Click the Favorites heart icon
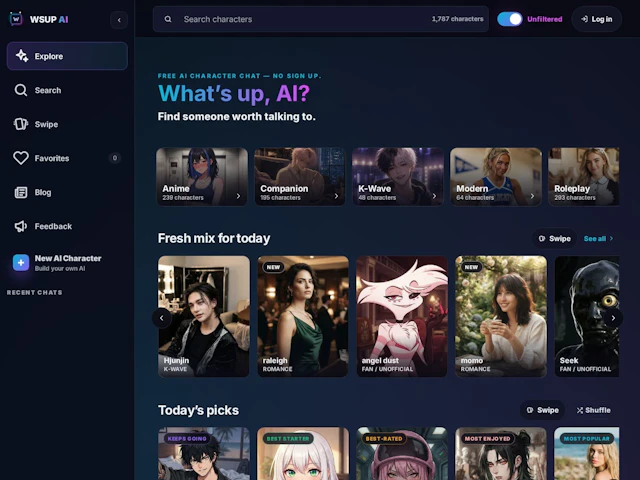The image size is (640, 480). (x=21, y=158)
